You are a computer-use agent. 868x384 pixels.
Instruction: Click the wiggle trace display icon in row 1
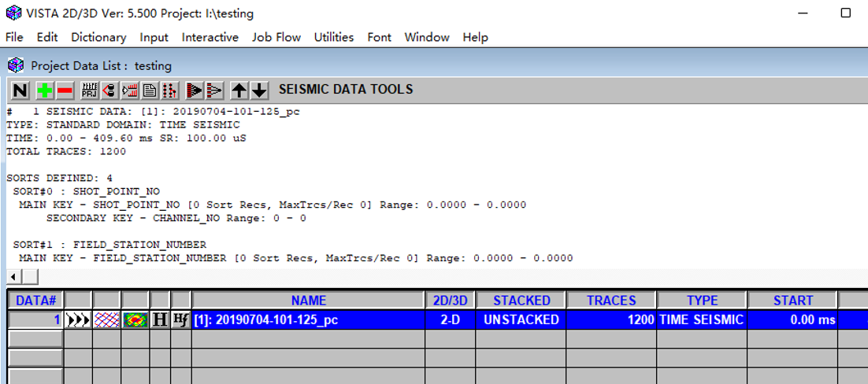[78, 319]
